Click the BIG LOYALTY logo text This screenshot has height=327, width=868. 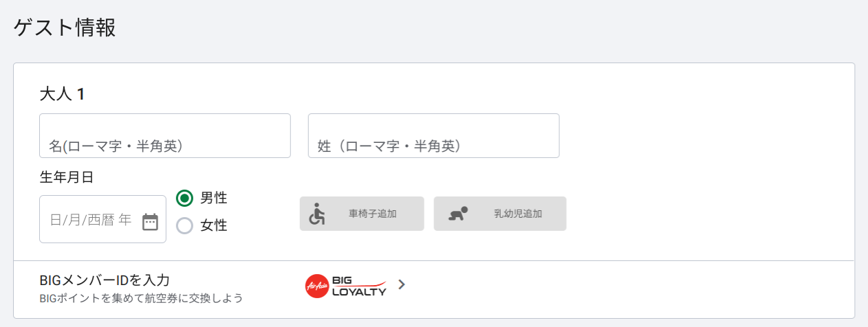point(359,286)
